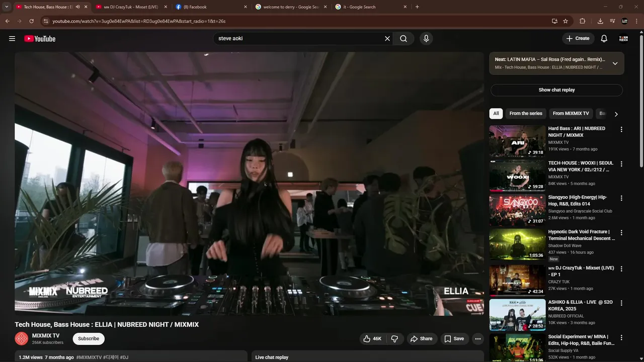644x362 pixels.
Task: Open DJ CrazyTuk Mixset thumbnail
Action: [x=517, y=280]
